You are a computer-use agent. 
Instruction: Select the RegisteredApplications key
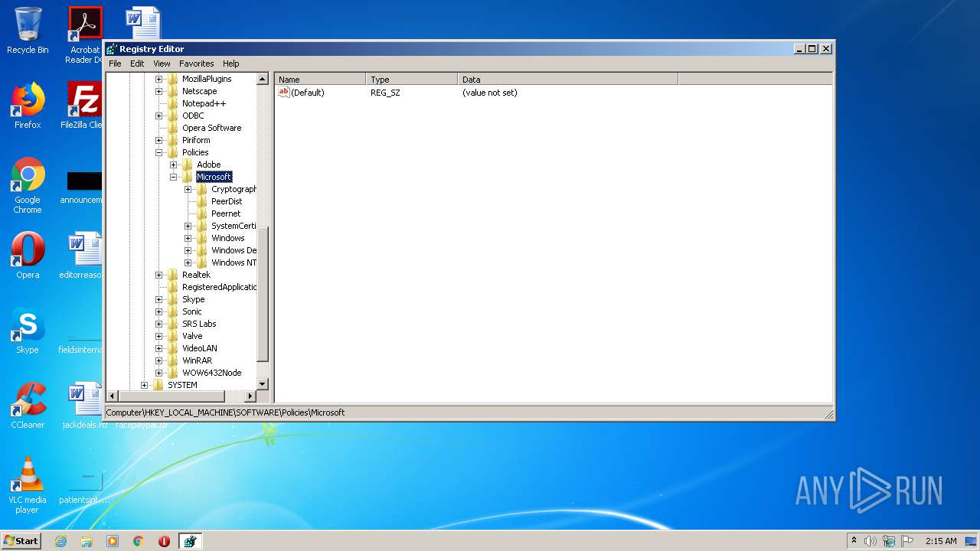[x=219, y=287]
